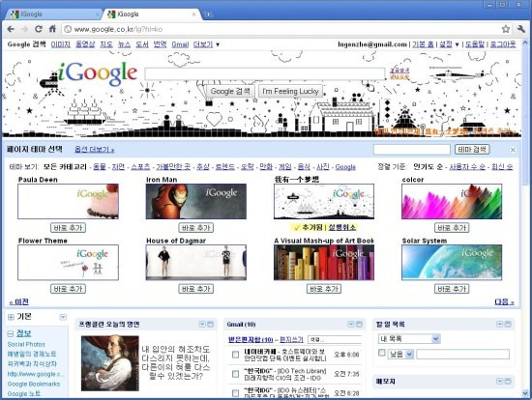
Task: Switch to the first iGoogle tab
Action: [51, 14]
